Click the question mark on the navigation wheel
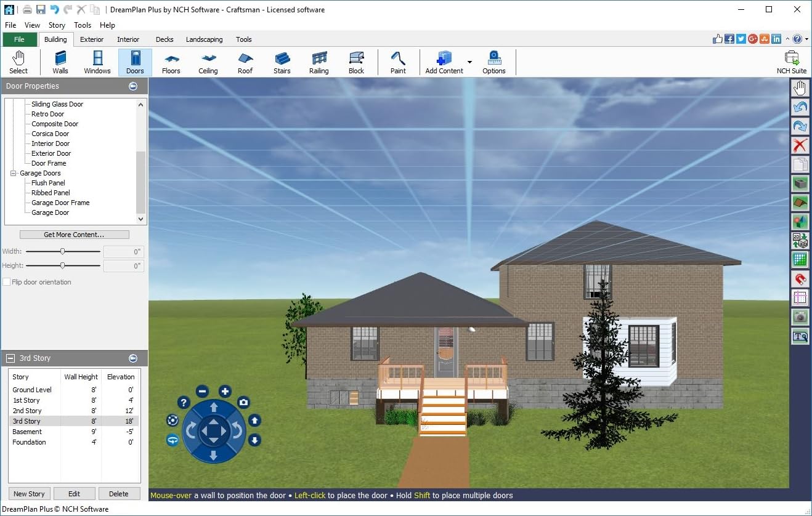This screenshot has width=812, height=516. (x=183, y=403)
